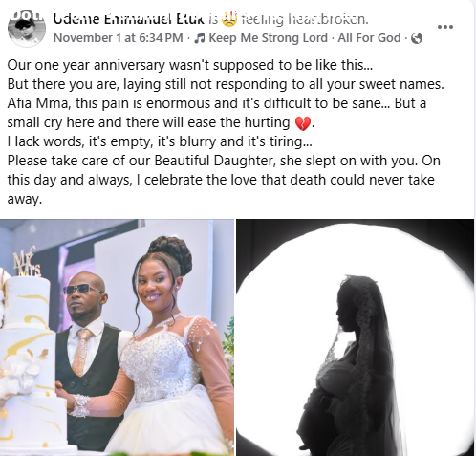476x456 pixels.
Task: Open the black and white silhouette photo
Action: click(355, 337)
